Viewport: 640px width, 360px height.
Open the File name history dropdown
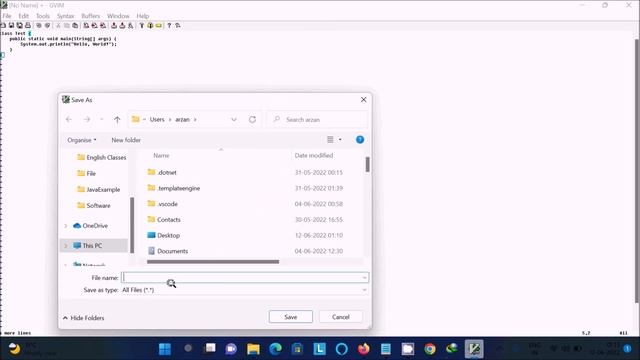pyautogui.click(x=364, y=278)
